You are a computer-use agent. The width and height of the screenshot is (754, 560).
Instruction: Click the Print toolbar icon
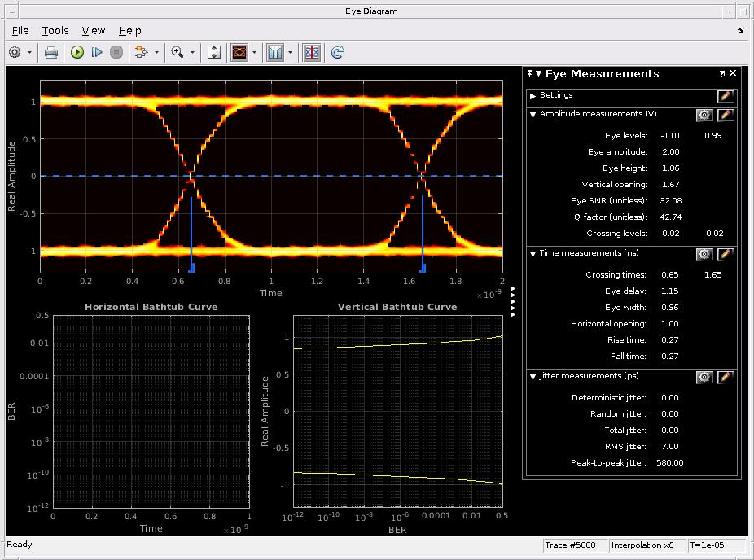tap(50, 52)
